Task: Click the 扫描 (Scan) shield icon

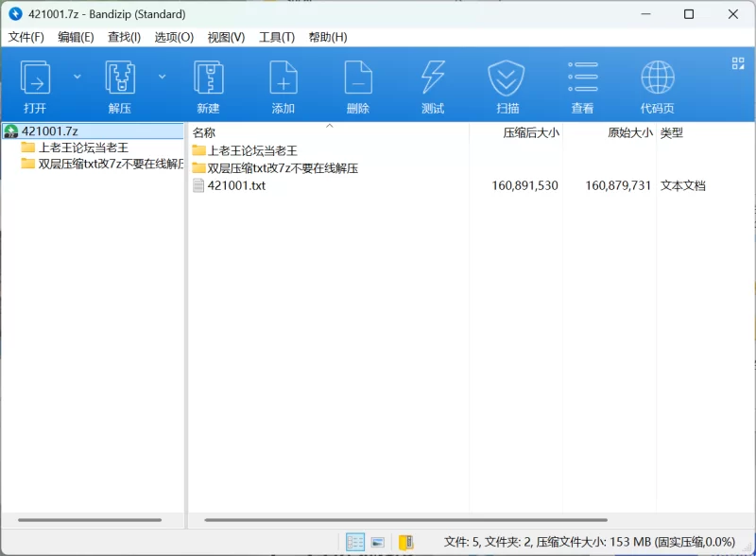Action: click(x=507, y=85)
